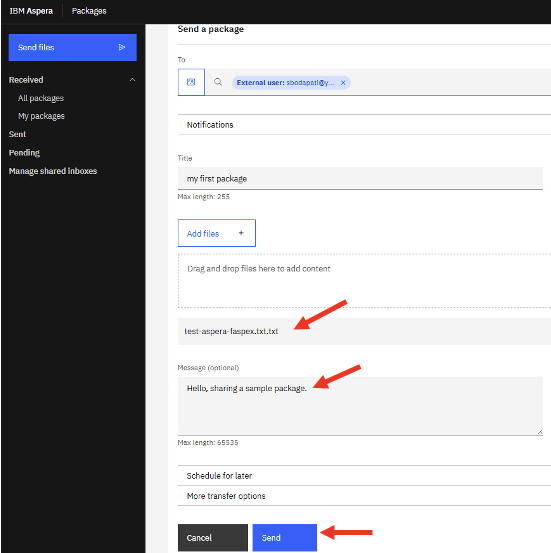Cancel the package form
The image size is (551, 553).
tap(213, 537)
